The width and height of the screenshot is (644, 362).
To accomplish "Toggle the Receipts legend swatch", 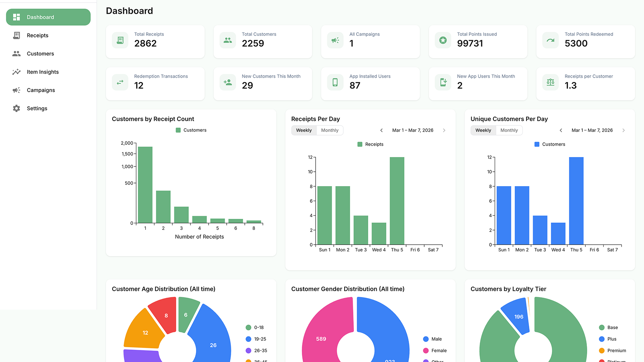I will coord(360,144).
